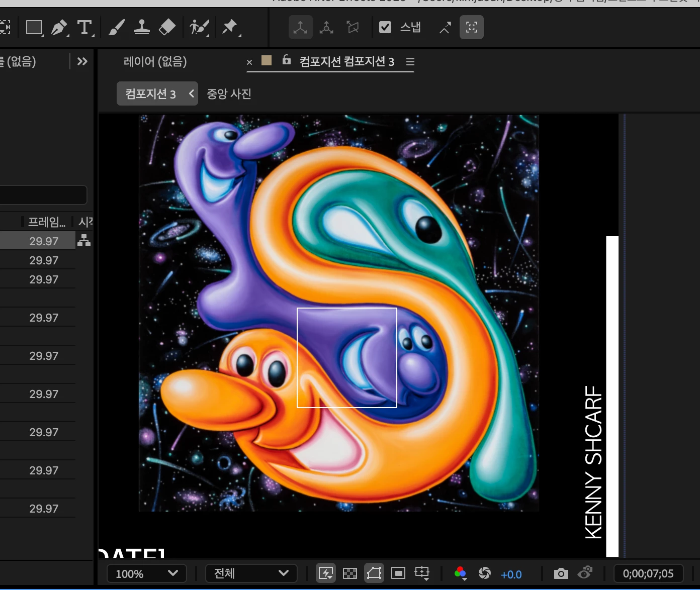
Task: Toggle the transparency grid
Action: pos(349,573)
